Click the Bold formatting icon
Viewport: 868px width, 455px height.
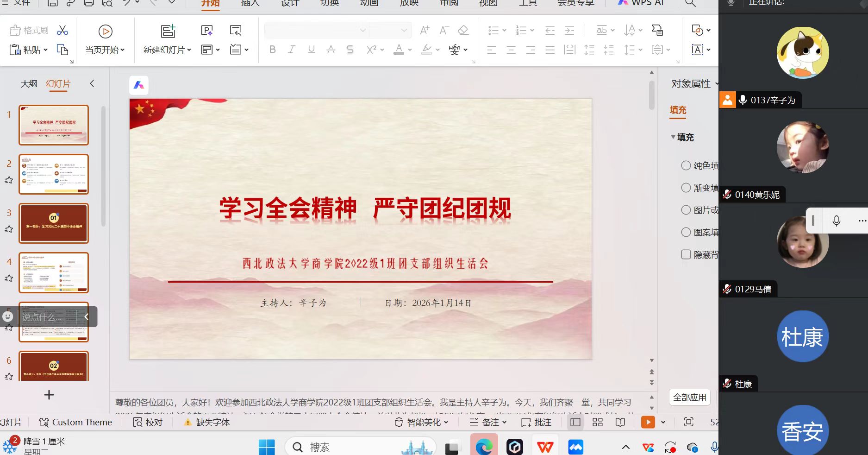tap(272, 50)
